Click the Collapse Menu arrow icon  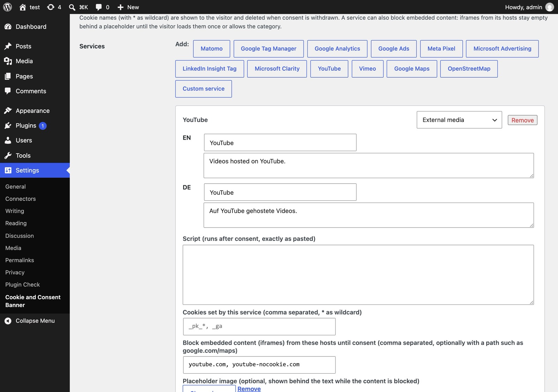(x=8, y=321)
